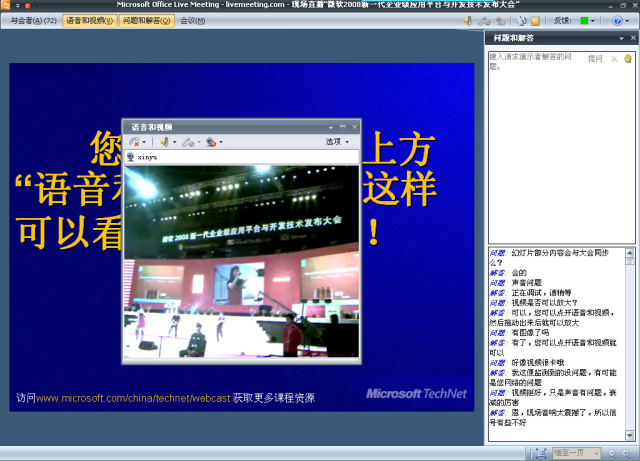
Task: Toggle the 问题和解答 panel button
Action: [x=147, y=20]
